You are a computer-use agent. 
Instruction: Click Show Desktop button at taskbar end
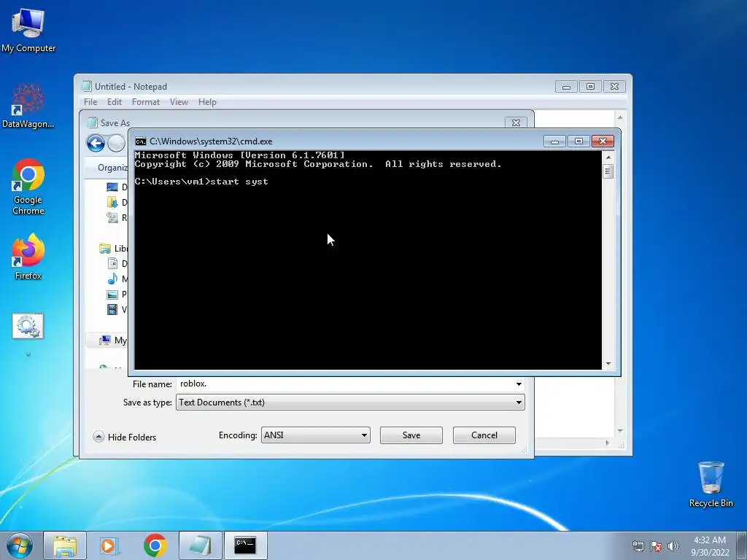(x=742, y=545)
